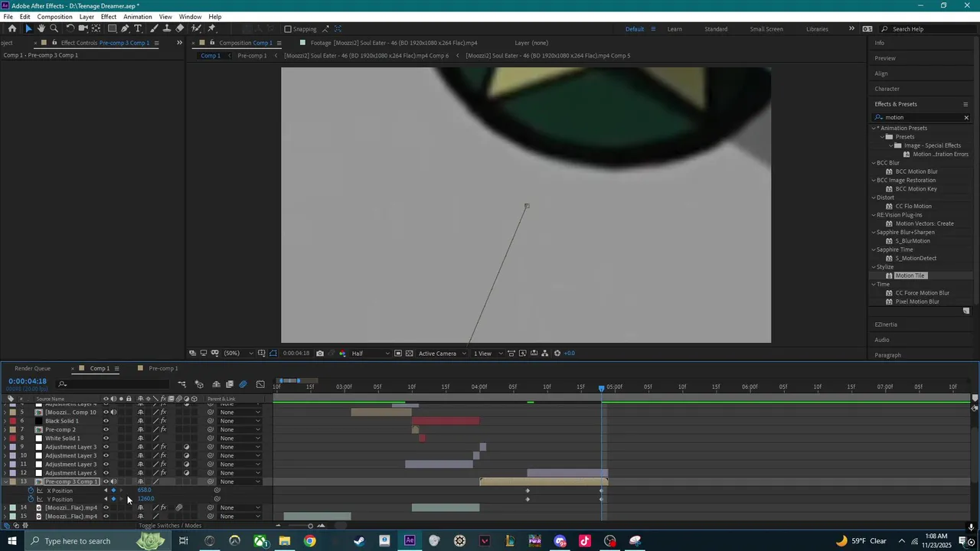The height and width of the screenshot is (551, 980).
Task: Take a snapshot with the camera icon
Action: (320, 354)
